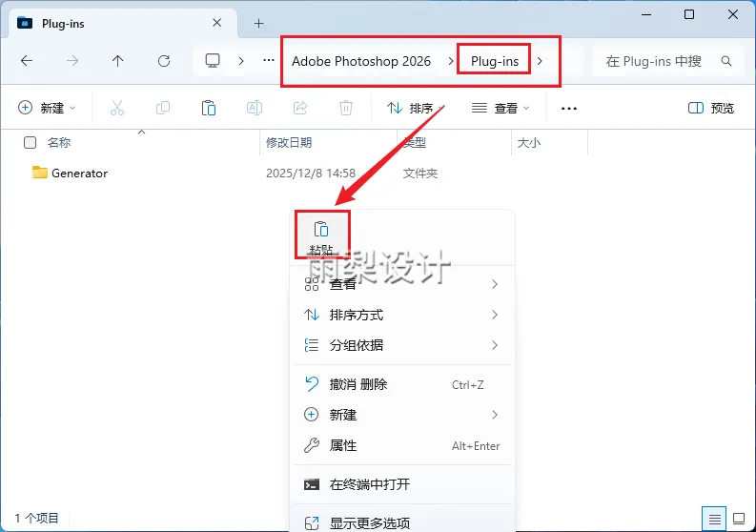The width and height of the screenshot is (756, 532).
Task: Expand chevron after the monitor icon
Action: pos(241,61)
